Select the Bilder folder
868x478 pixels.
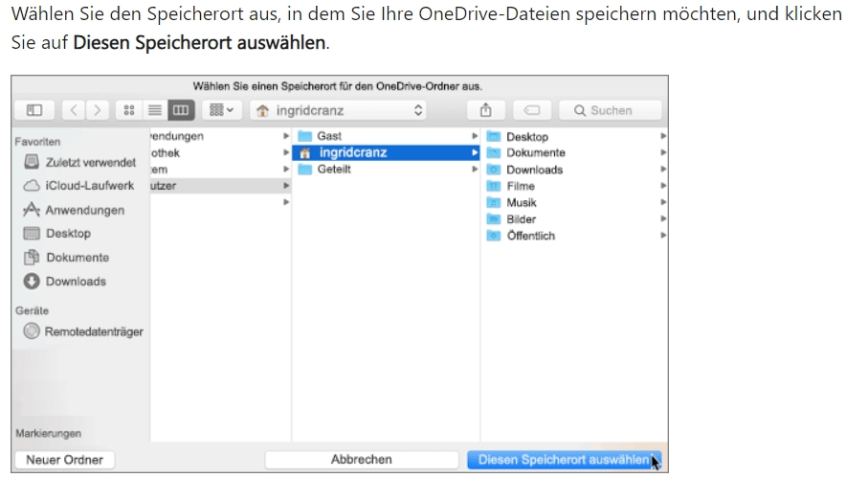[575, 219]
